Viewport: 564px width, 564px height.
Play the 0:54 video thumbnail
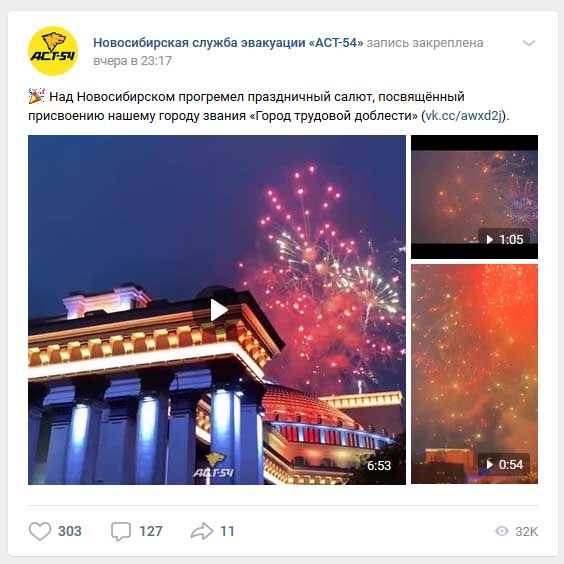474,374
